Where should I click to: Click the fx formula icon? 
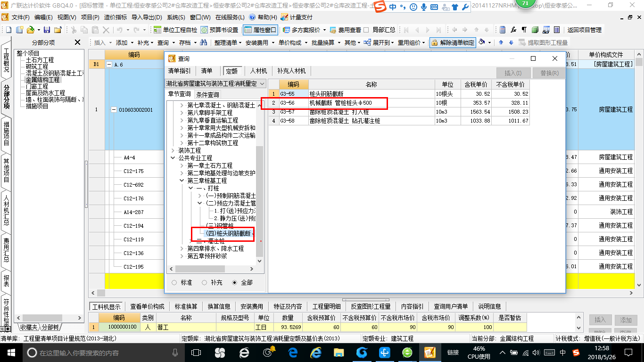click(514, 30)
